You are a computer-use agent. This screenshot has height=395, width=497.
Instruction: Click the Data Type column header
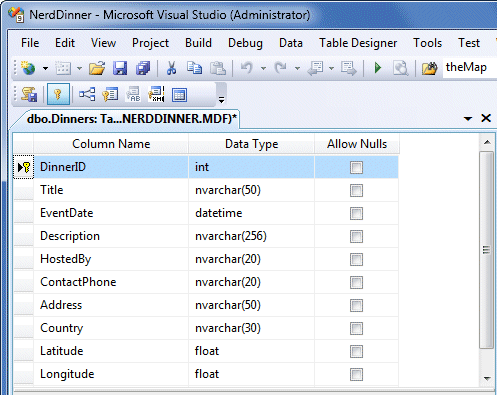tap(251, 144)
